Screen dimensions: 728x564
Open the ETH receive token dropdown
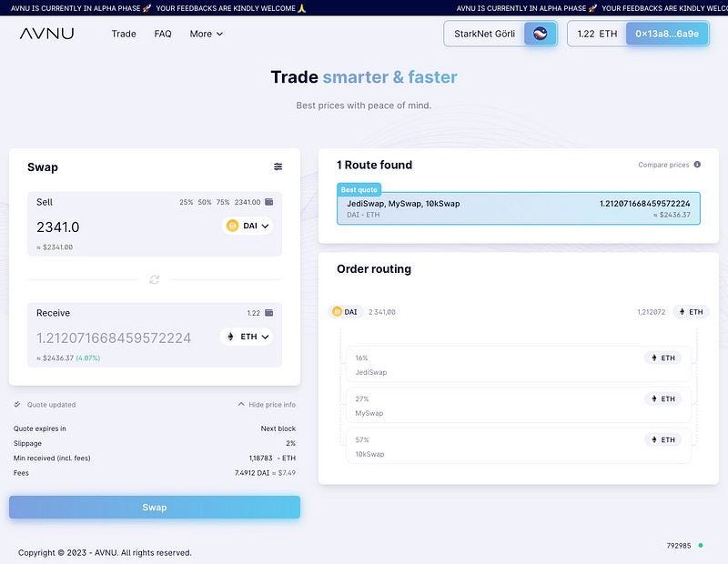click(247, 337)
